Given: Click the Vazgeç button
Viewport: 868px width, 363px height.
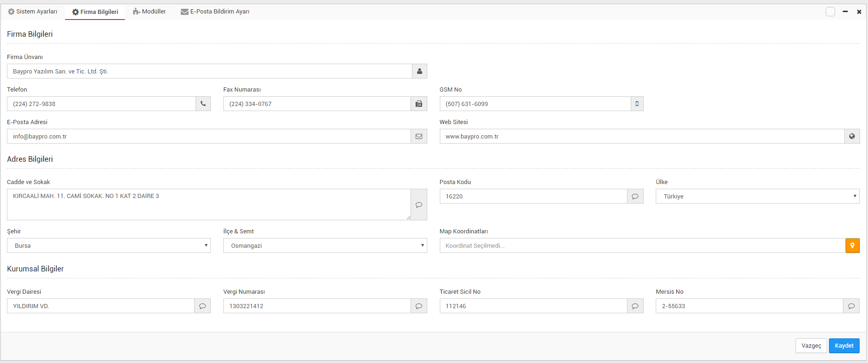Looking at the screenshot, I should pyautogui.click(x=811, y=346).
